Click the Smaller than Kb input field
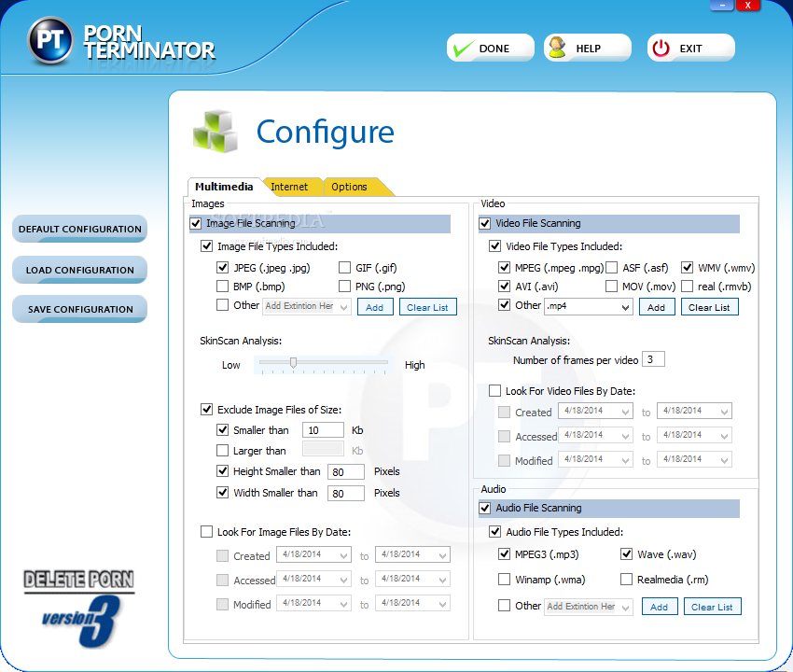The width and height of the screenshot is (793, 672). pyautogui.click(x=323, y=430)
